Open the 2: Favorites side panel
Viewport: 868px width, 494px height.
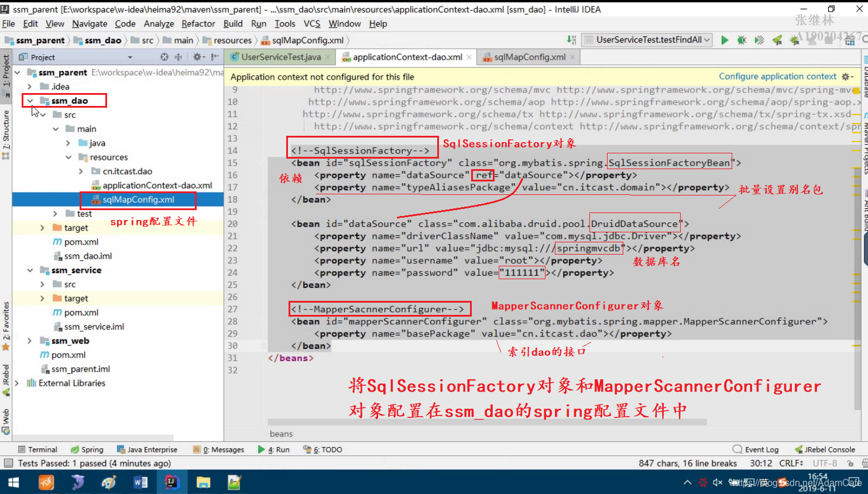tap(6, 325)
